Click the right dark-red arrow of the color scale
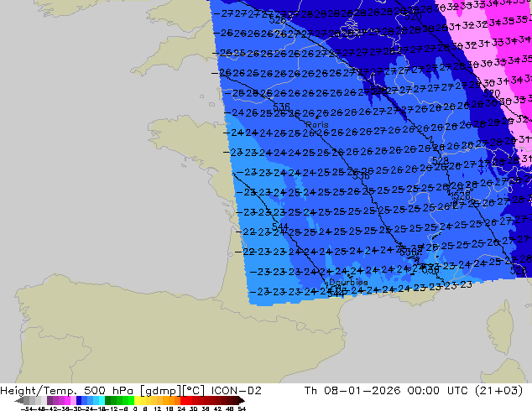Viewport: 532px width, 411px height. 242,401
